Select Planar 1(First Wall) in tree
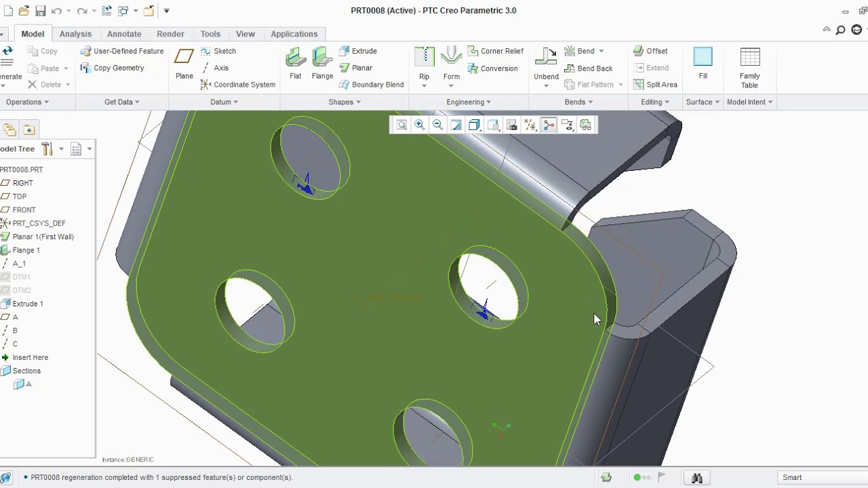Screen dimensions: 868x488 (43, 237)
